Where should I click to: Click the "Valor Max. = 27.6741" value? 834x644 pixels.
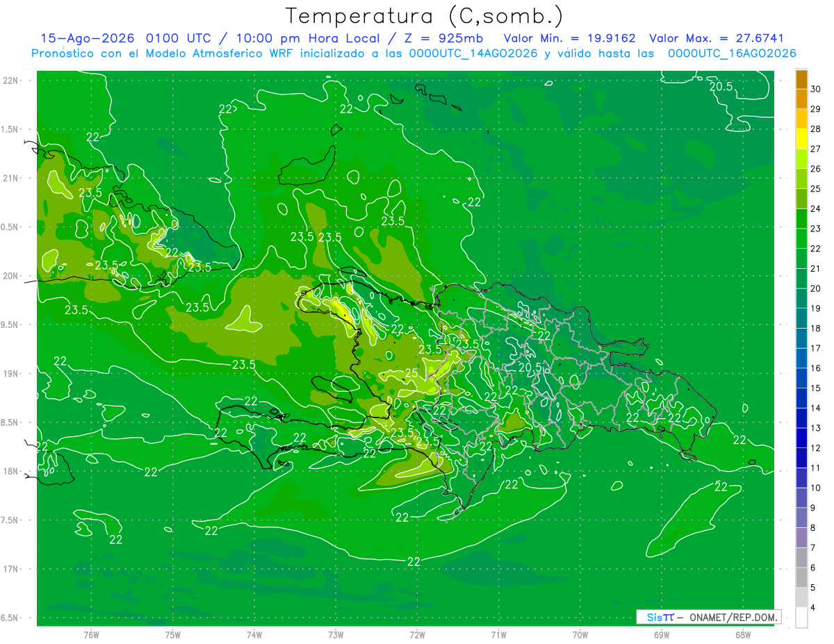point(717,38)
